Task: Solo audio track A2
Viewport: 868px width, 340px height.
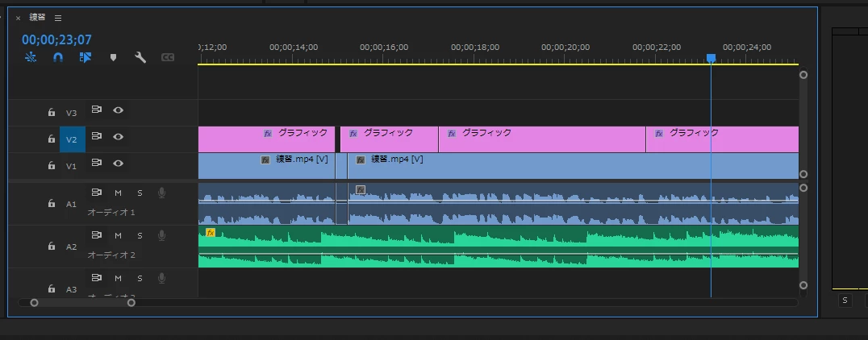Action: [x=140, y=235]
